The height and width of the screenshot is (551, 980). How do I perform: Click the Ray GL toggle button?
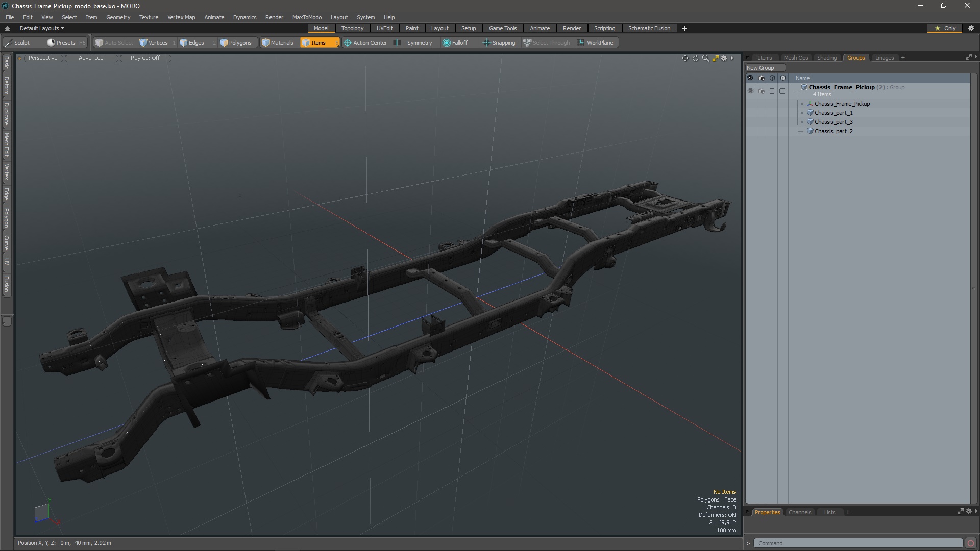tap(145, 57)
